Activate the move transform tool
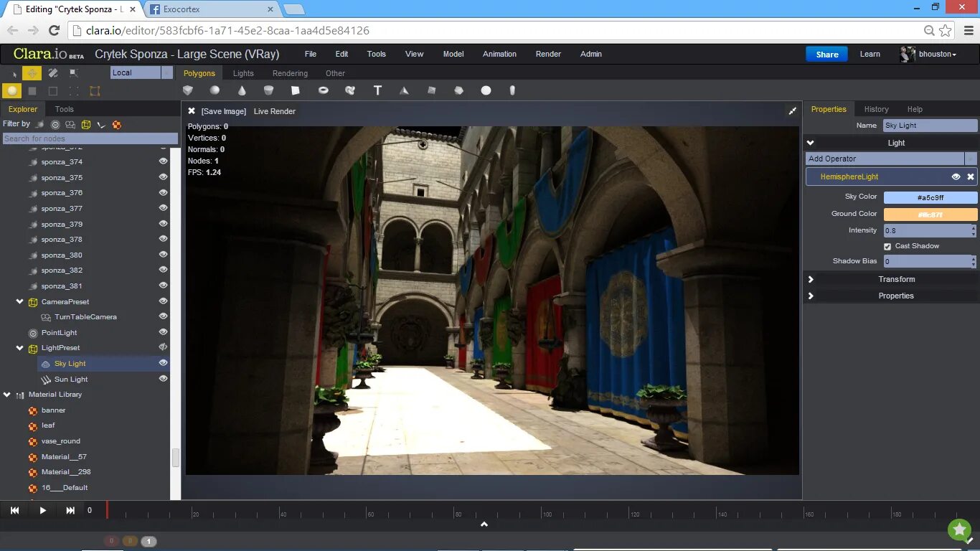The width and height of the screenshot is (980, 551). 32,72
